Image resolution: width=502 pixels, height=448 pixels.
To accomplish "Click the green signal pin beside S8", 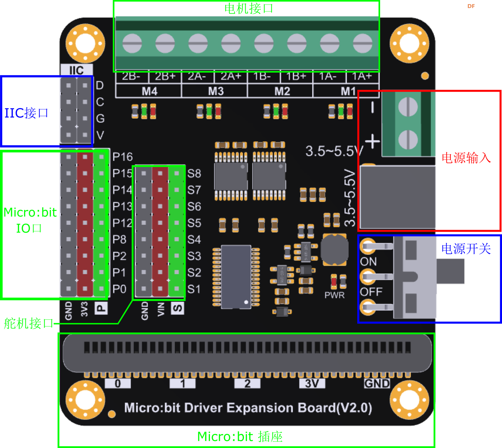I will (177, 173).
